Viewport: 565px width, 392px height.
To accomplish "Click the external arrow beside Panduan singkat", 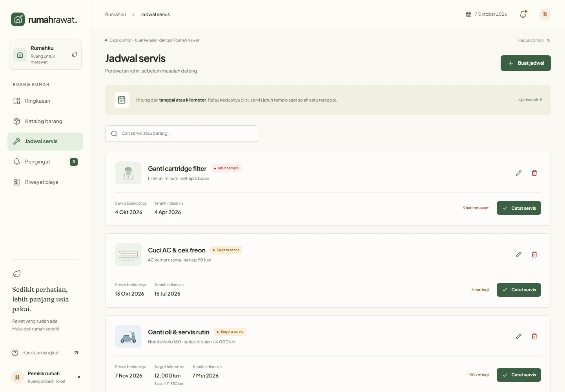I will pyautogui.click(x=76, y=353).
